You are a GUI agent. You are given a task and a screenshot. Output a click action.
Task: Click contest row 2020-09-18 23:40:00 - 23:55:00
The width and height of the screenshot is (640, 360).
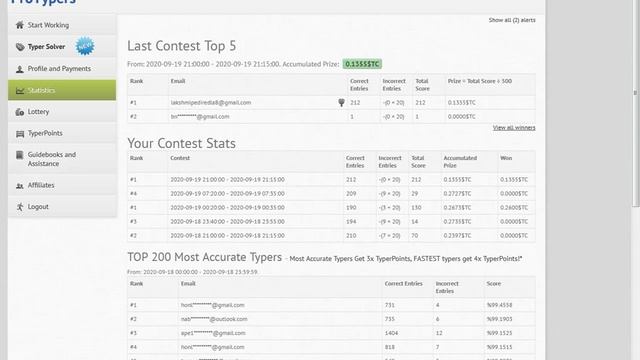tap(331, 222)
